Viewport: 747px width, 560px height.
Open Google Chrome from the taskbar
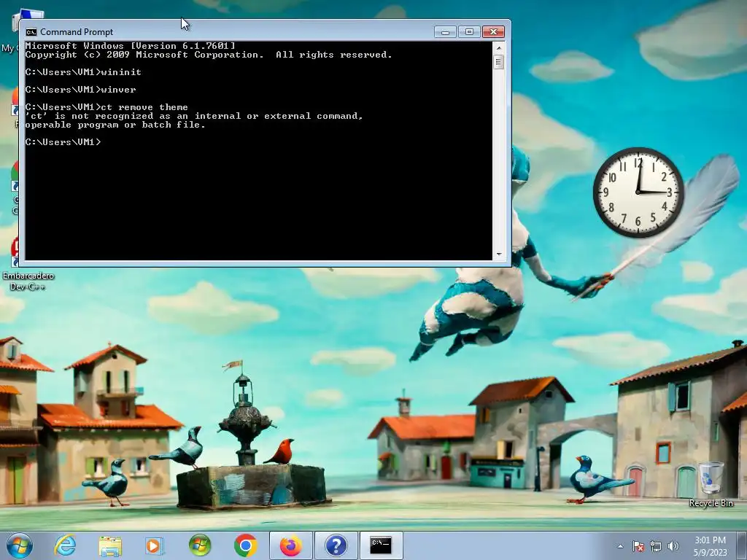(245, 545)
